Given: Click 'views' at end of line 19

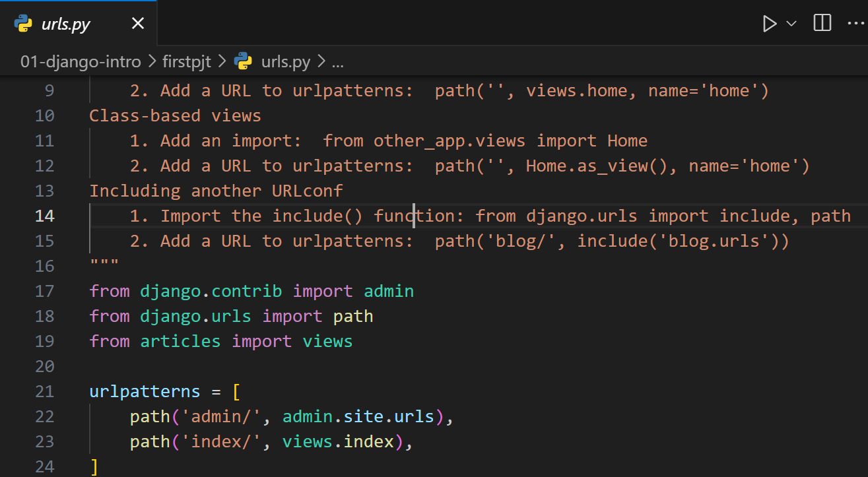Looking at the screenshot, I should coord(328,341).
